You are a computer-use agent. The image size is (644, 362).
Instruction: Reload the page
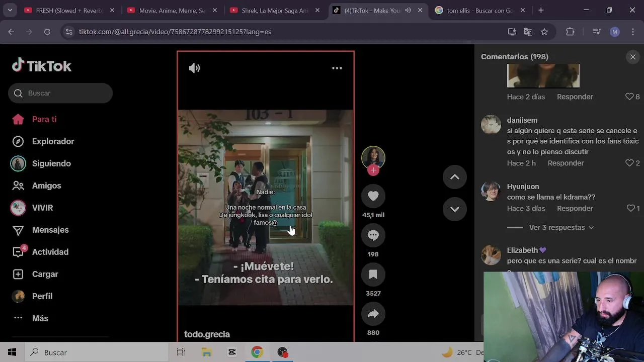click(47, 32)
